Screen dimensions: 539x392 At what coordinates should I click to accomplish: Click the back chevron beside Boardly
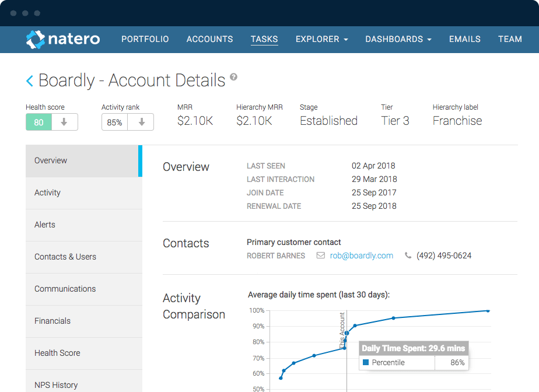coord(30,81)
